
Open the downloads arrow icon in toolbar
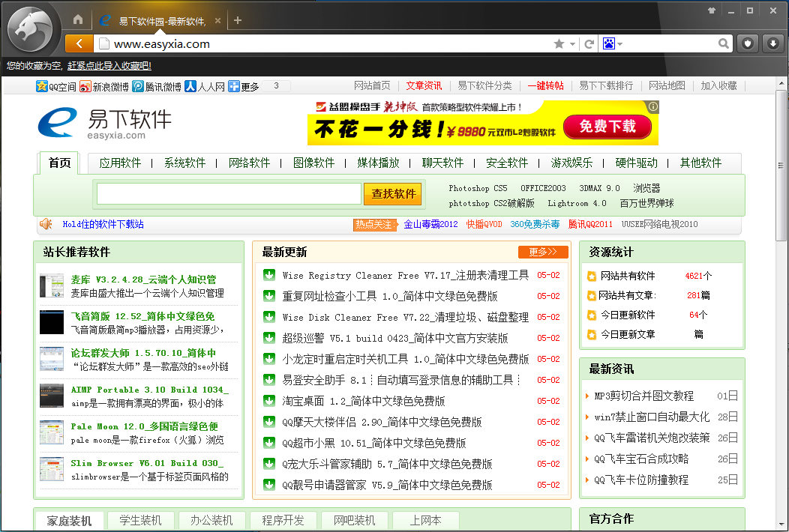(x=772, y=43)
